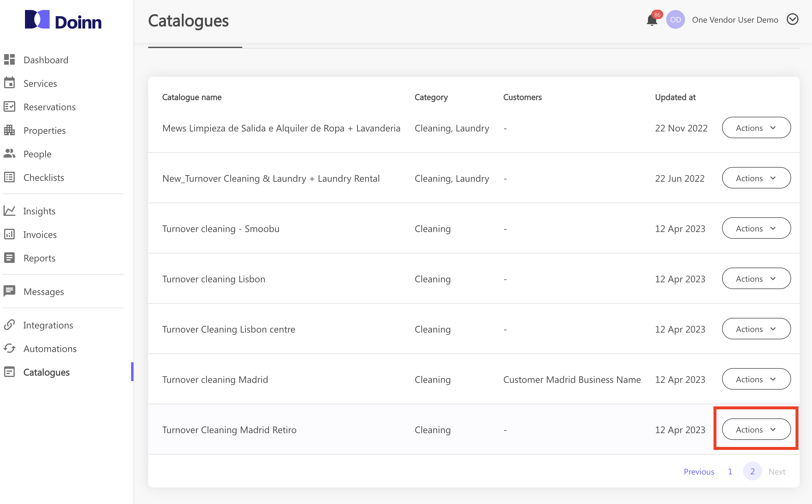This screenshot has height=504, width=812.
Task: Open the Insights menu item
Action: [x=39, y=211]
